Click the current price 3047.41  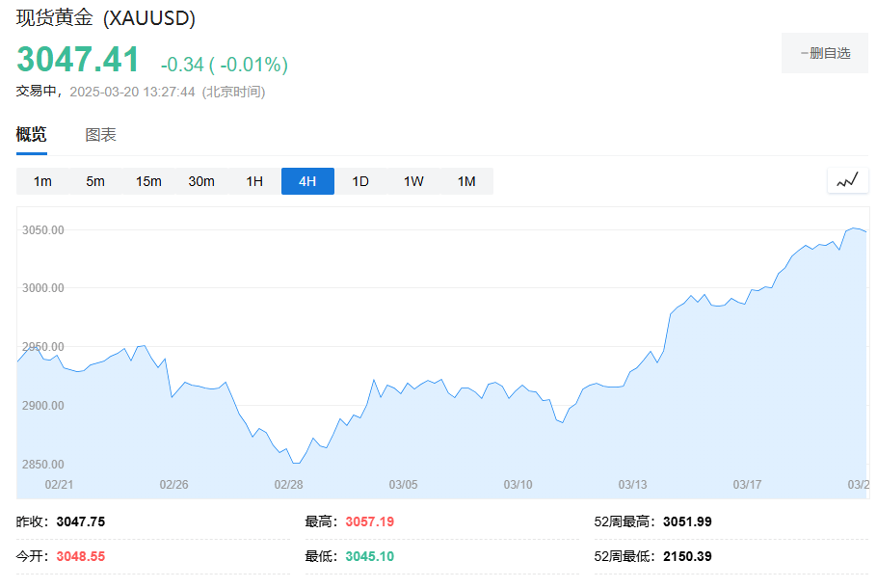point(78,60)
